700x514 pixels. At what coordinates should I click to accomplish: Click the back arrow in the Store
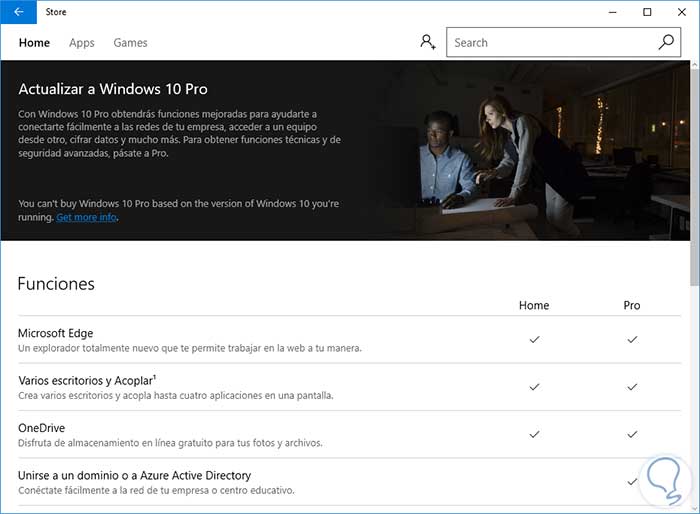click(x=18, y=12)
